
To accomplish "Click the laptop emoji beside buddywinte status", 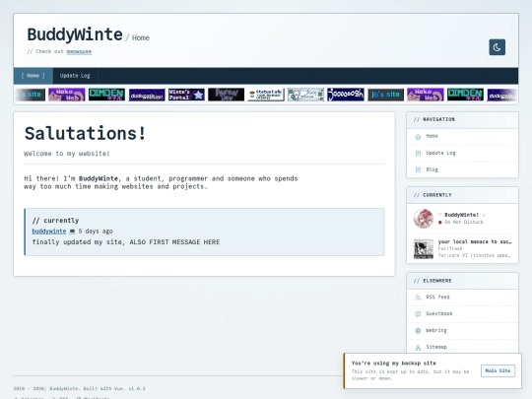I will click(x=72, y=232).
